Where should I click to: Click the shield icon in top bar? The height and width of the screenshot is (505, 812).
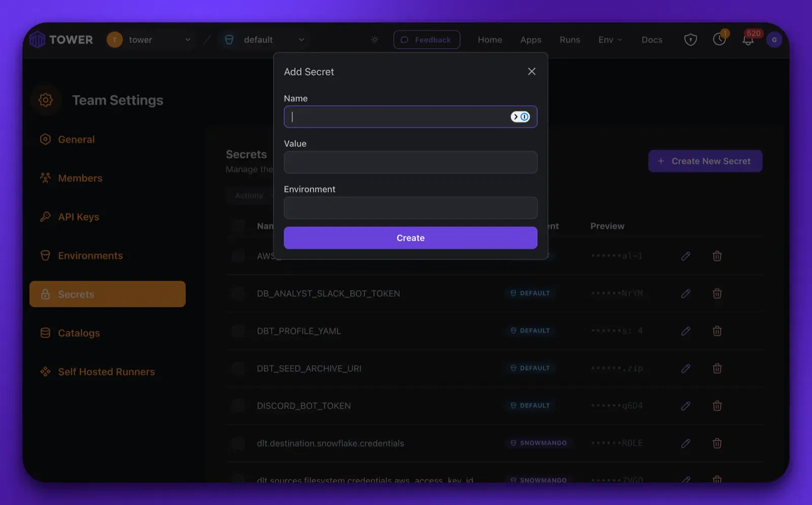pyautogui.click(x=690, y=40)
